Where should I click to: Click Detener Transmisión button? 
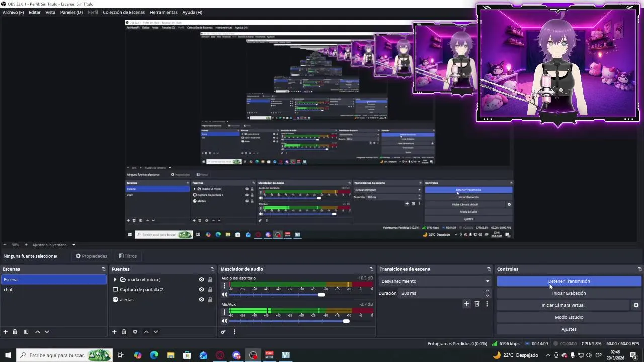(x=569, y=281)
